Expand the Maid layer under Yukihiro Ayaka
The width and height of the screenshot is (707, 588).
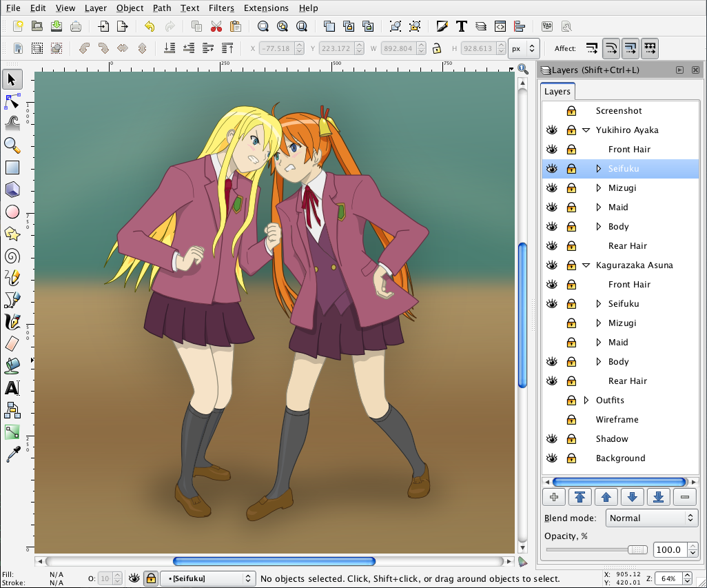click(x=598, y=207)
